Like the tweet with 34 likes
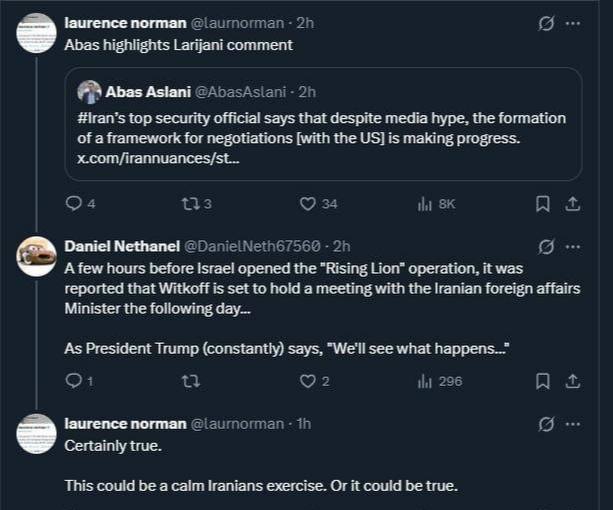This screenshot has height=510, width=613. pos(308,203)
